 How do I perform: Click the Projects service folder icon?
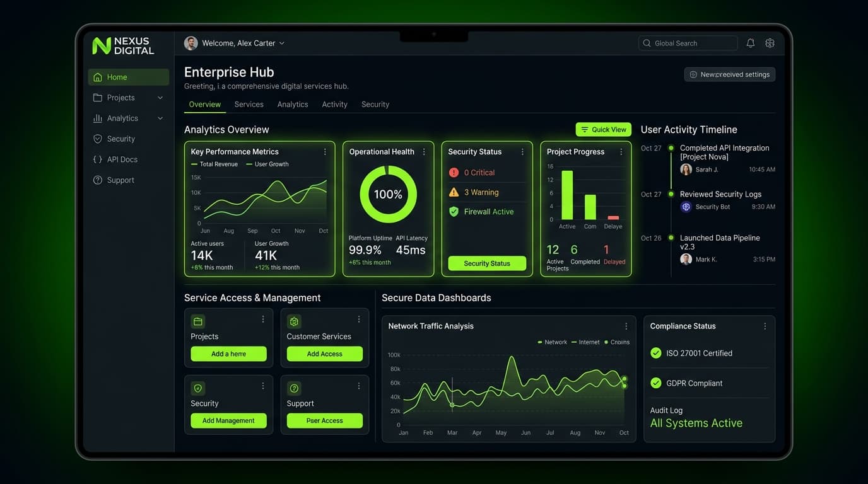click(198, 321)
